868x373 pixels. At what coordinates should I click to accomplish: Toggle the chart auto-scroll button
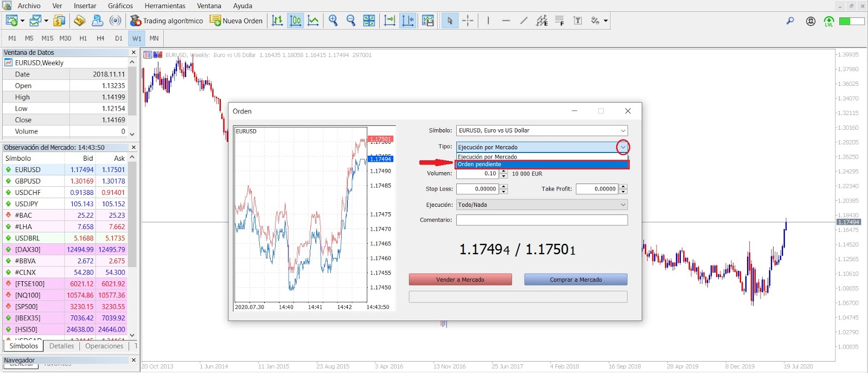coord(390,21)
